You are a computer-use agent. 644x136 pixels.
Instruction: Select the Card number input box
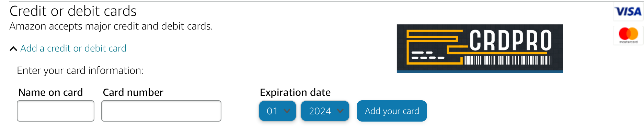coord(161,111)
